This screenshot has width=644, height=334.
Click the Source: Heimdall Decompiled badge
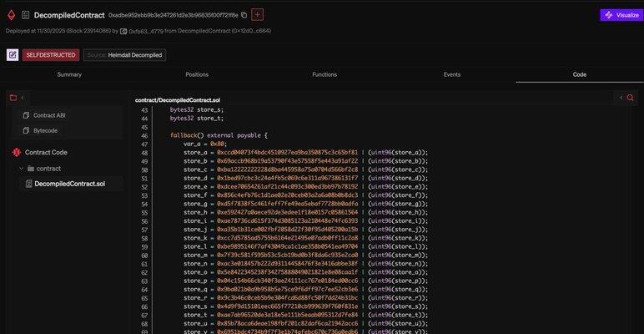124,55
